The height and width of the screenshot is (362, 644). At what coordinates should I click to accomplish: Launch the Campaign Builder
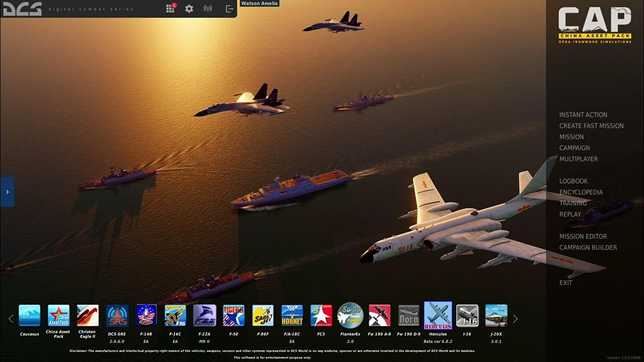pos(588,247)
